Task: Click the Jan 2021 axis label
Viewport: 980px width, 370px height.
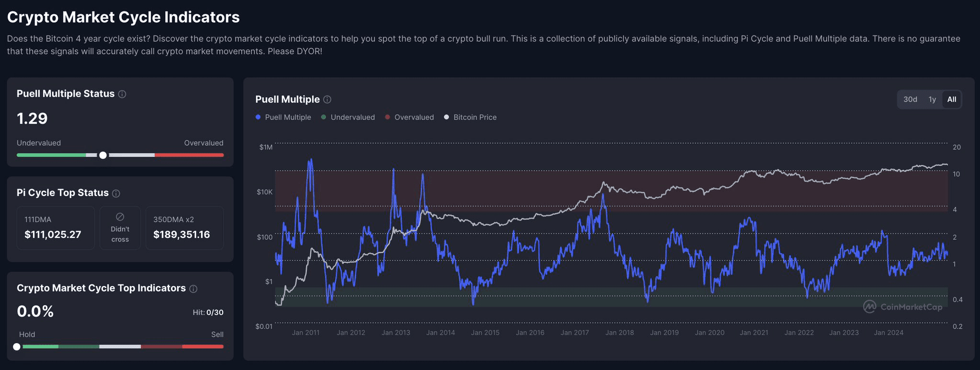Action: point(754,333)
